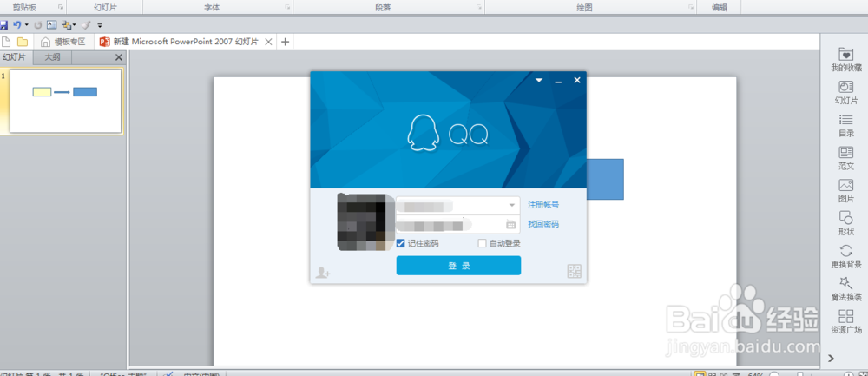The width and height of the screenshot is (868, 376).
Task: Click the format painter brush icon
Action: (85, 25)
